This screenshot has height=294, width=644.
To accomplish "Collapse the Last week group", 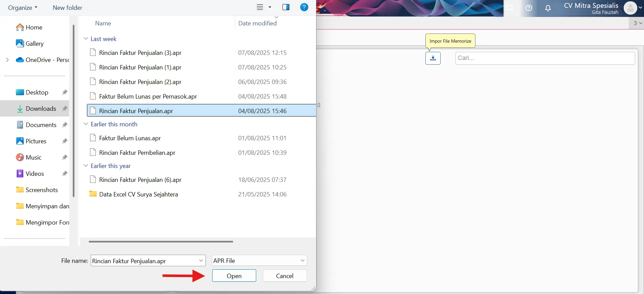I will click(86, 39).
